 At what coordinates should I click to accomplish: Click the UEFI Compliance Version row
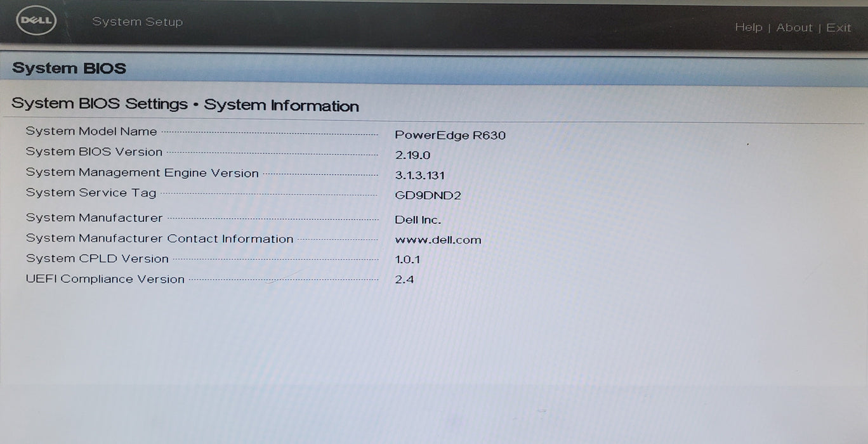(x=105, y=279)
